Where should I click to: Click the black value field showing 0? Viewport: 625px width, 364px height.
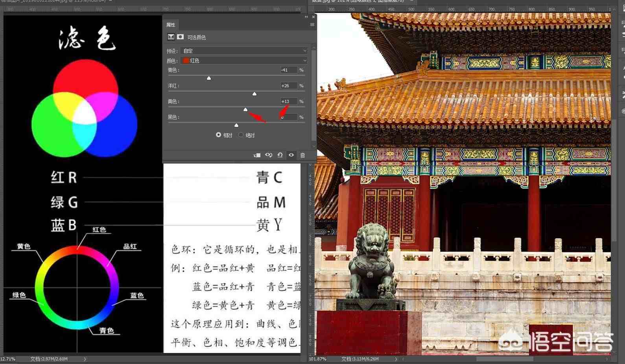pyautogui.click(x=289, y=117)
